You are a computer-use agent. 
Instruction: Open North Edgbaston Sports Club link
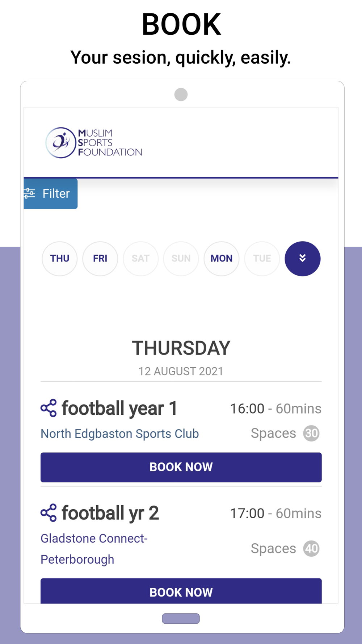(x=120, y=434)
